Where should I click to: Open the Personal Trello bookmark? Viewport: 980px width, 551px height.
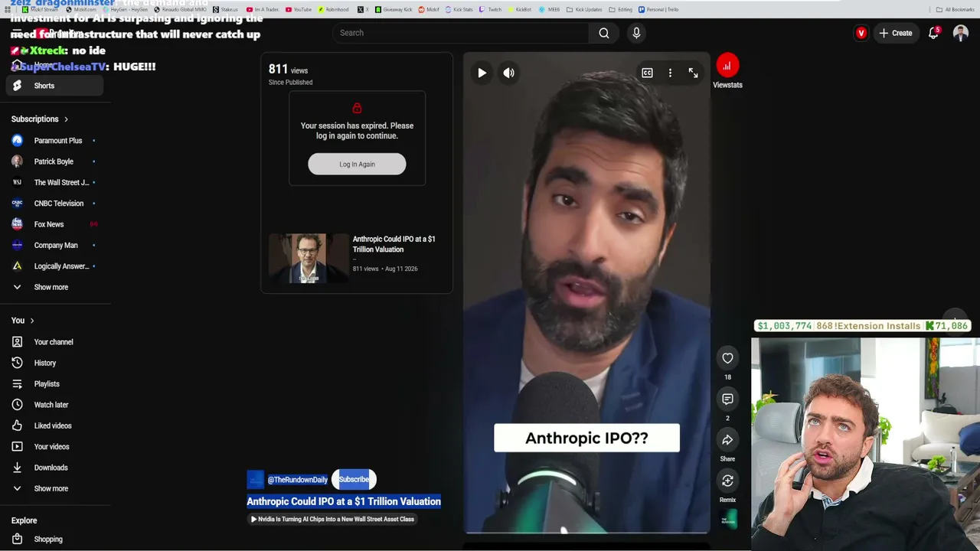[658, 9]
